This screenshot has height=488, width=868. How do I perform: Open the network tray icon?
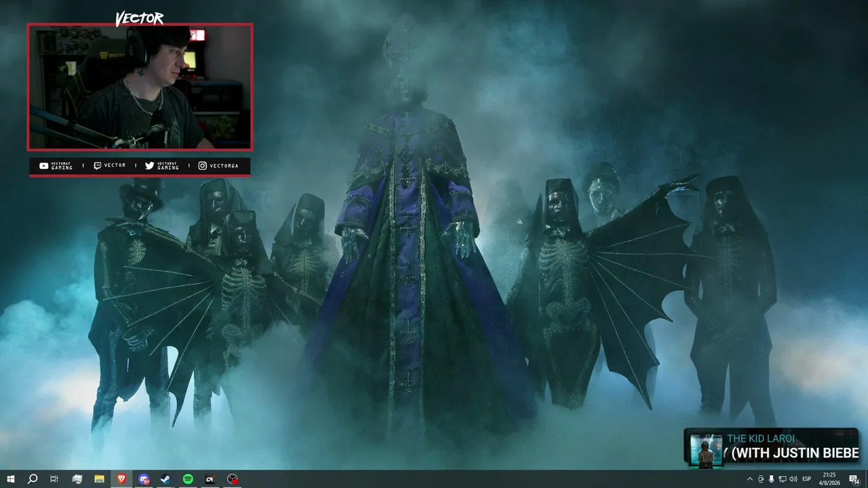click(783, 479)
